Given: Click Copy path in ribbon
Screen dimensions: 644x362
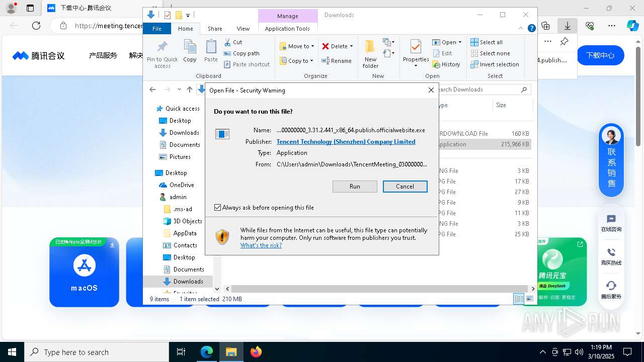Looking at the screenshot, I should (x=242, y=53).
